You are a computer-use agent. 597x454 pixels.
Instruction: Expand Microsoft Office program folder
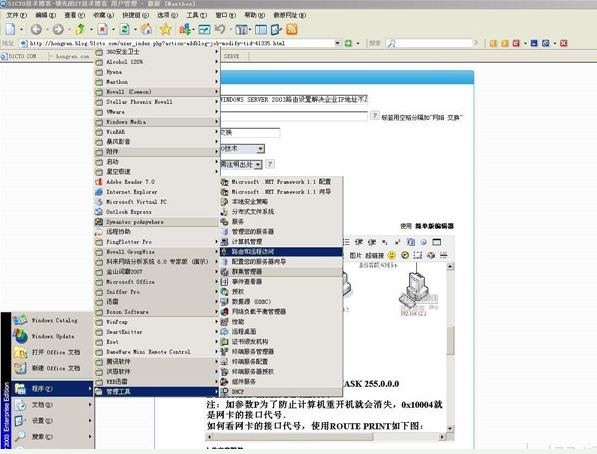(x=156, y=282)
